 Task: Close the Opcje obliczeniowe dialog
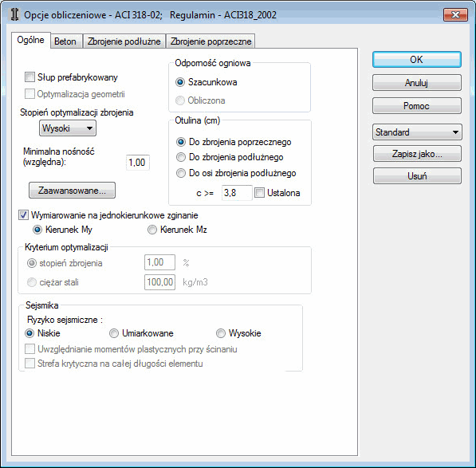(x=455, y=14)
